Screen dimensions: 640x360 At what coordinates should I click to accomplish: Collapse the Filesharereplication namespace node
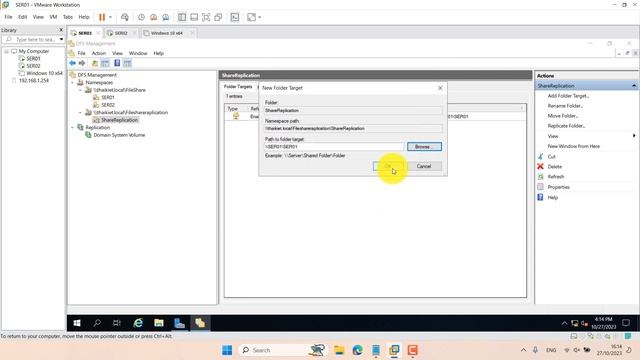pos(80,112)
